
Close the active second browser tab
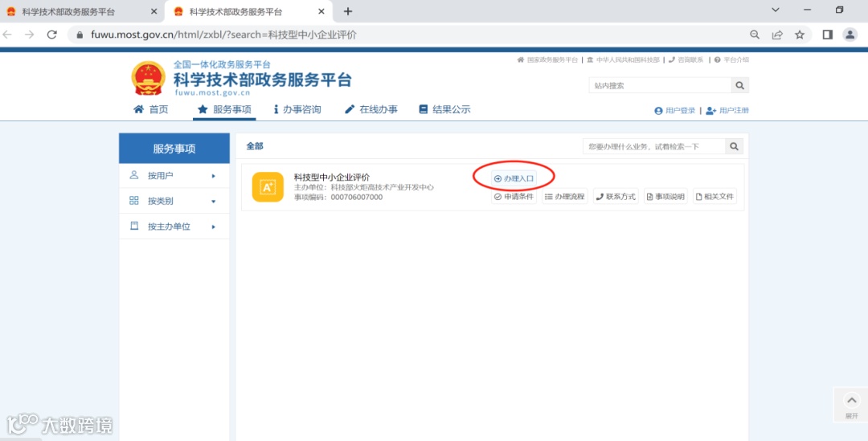[x=321, y=11]
